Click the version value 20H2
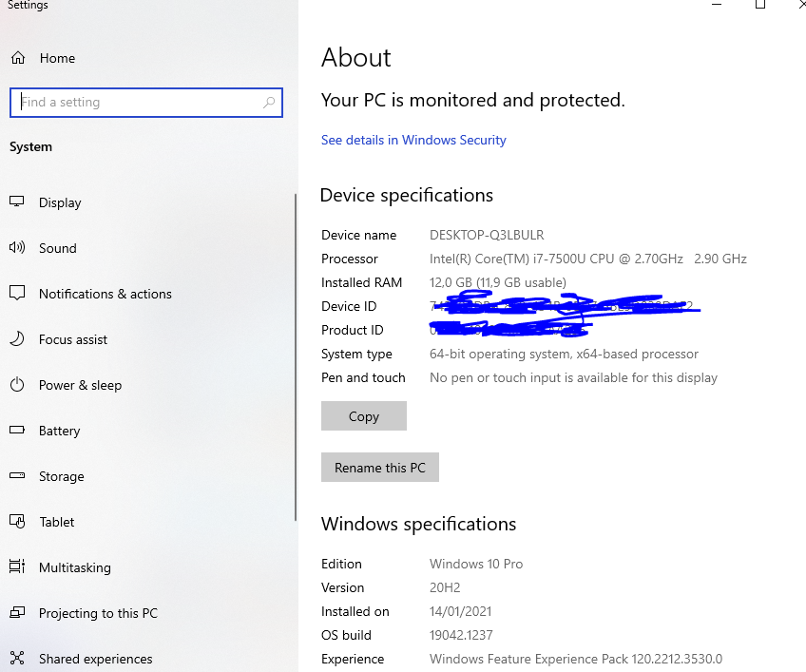Viewport: 806px width, 672px height. (x=445, y=587)
